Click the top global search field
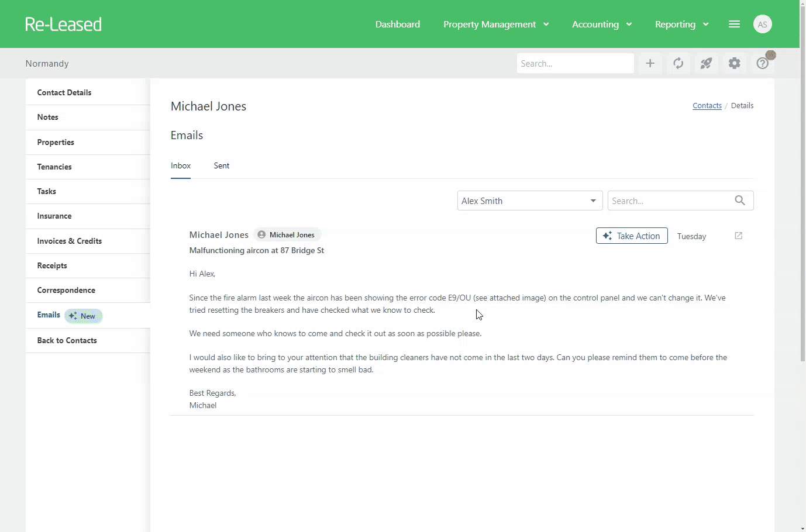 pyautogui.click(x=574, y=63)
